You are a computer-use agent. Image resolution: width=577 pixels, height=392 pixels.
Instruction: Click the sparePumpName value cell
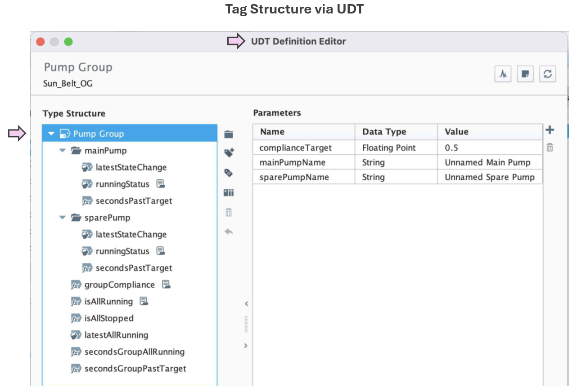click(x=489, y=177)
